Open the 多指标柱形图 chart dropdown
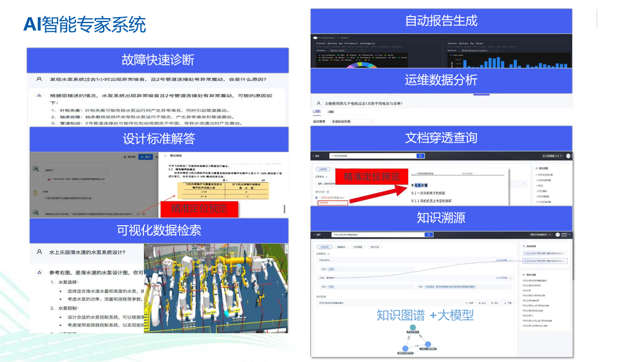This screenshot has height=362, width=644. [x=353, y=122]
